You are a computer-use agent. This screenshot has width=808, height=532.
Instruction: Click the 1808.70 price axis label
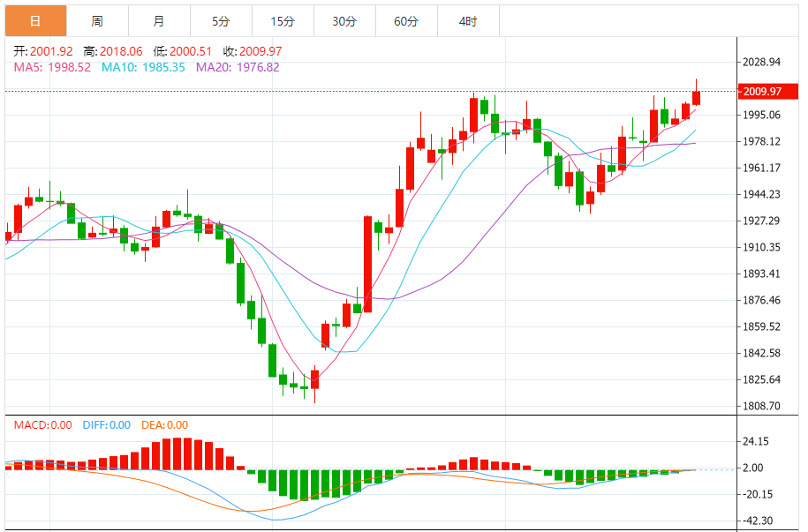tap(761, 406)
